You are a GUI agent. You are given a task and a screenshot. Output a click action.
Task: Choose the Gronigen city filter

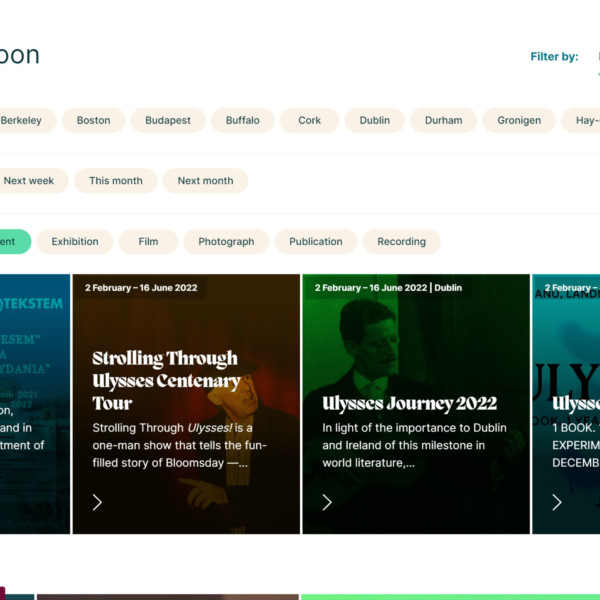[x=519, y=120]
